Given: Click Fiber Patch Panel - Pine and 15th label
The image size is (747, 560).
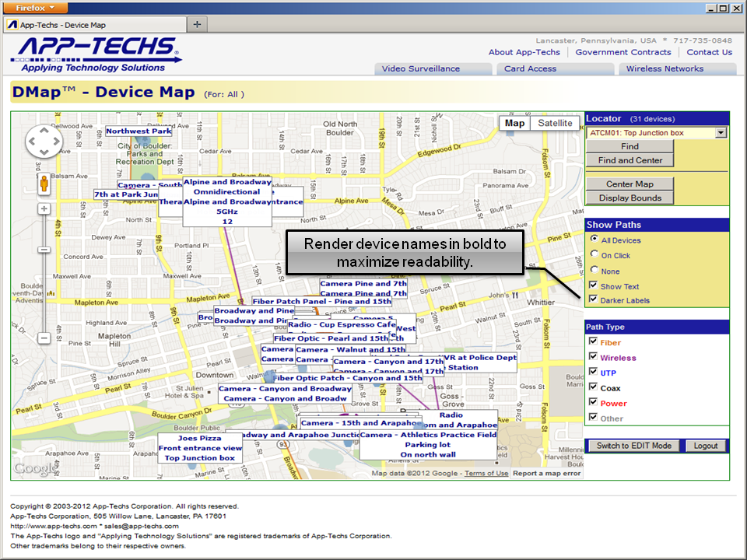Looking at the screenshot, I should [x=322, y=302].
